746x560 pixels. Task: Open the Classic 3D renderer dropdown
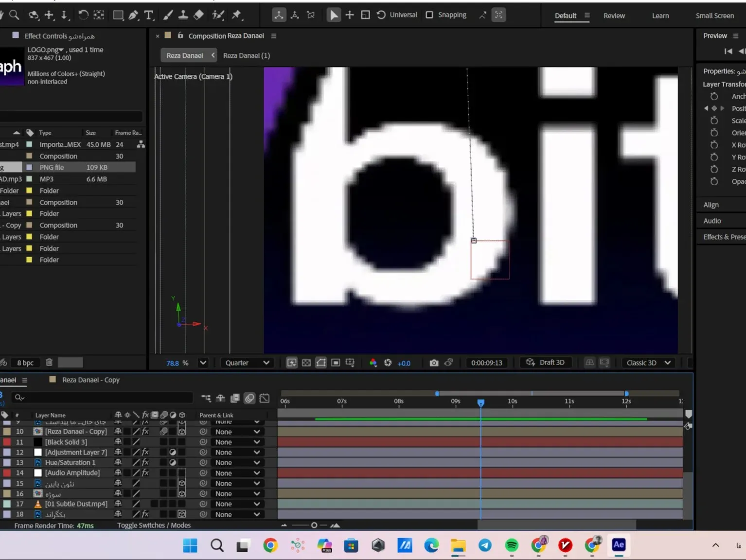tap(649, 363)
